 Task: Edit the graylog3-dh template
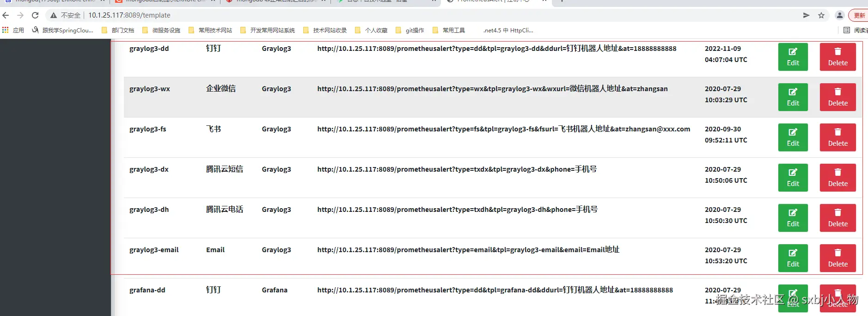[793, 218]
